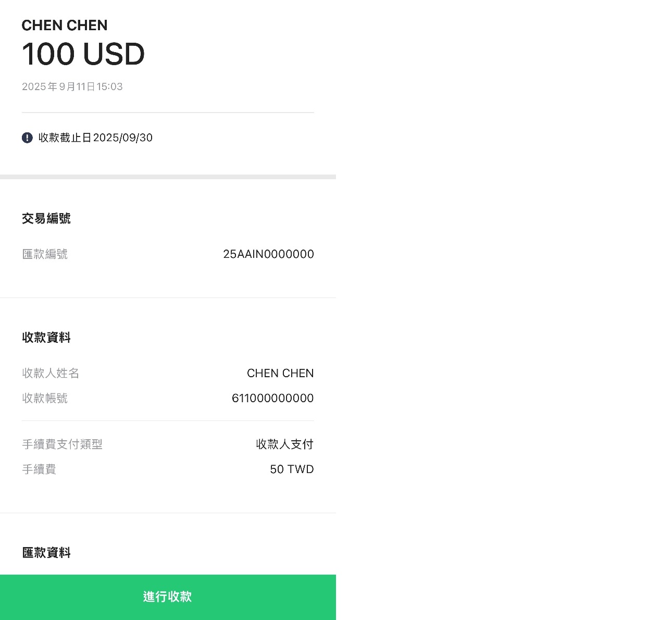Click the 收款人姓名 field label

51,373
